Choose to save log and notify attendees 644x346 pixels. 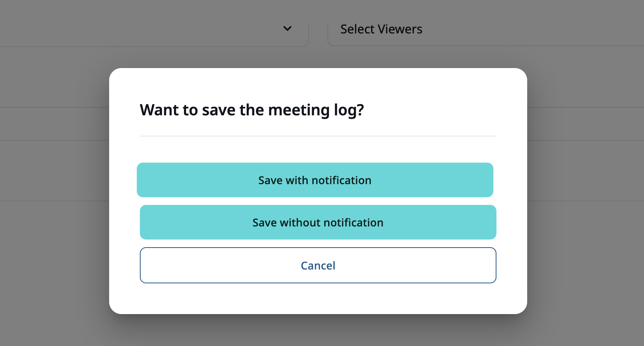[315, 180]
